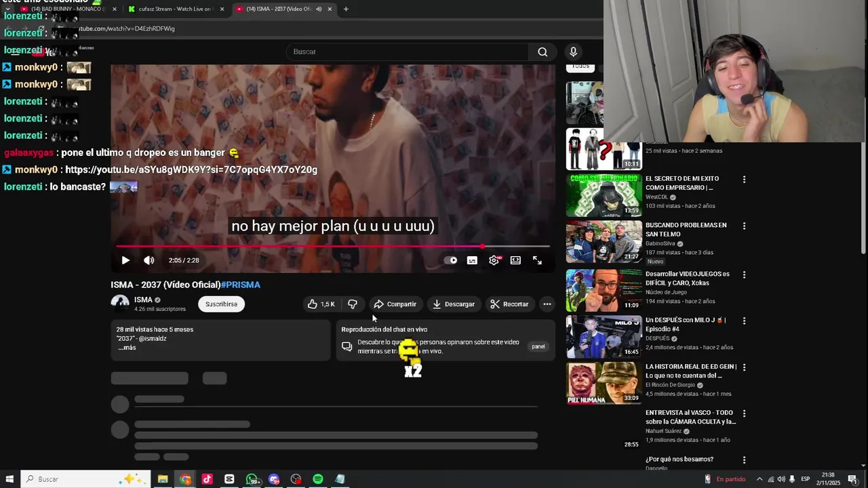Open options menu for 'ENTREVISTA al VASCO'

[x=744, y=413]
